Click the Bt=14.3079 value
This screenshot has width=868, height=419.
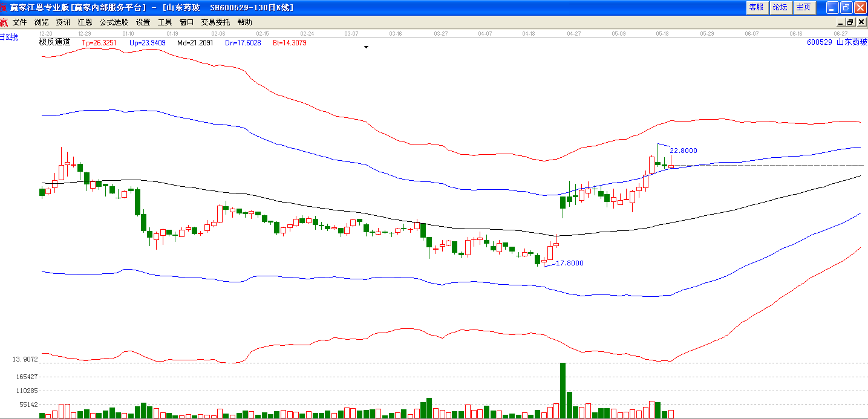click(x=290, y=43)
